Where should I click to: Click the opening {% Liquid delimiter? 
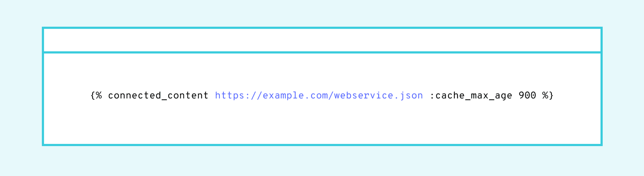[96, 96]
